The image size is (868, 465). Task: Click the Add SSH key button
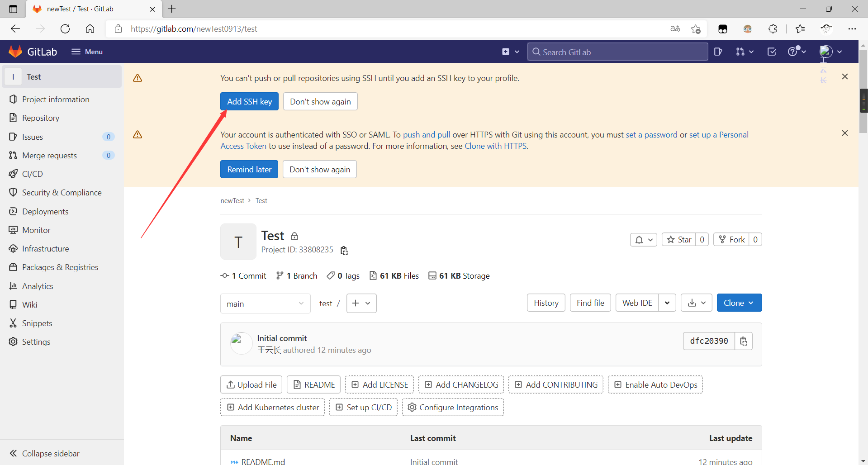249,101
